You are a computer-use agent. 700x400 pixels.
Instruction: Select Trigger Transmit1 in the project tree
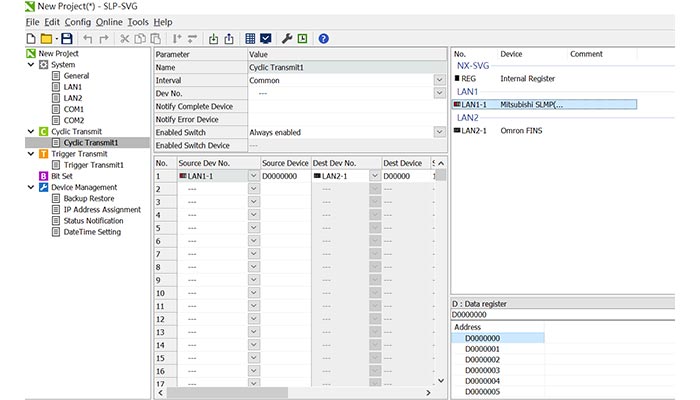pos(93,165)
